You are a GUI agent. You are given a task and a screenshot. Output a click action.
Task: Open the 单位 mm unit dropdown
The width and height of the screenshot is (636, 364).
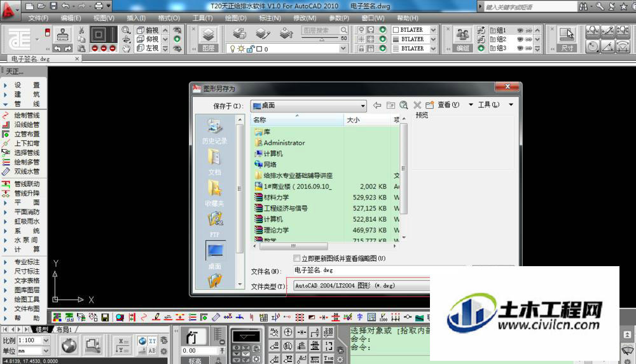46,351
